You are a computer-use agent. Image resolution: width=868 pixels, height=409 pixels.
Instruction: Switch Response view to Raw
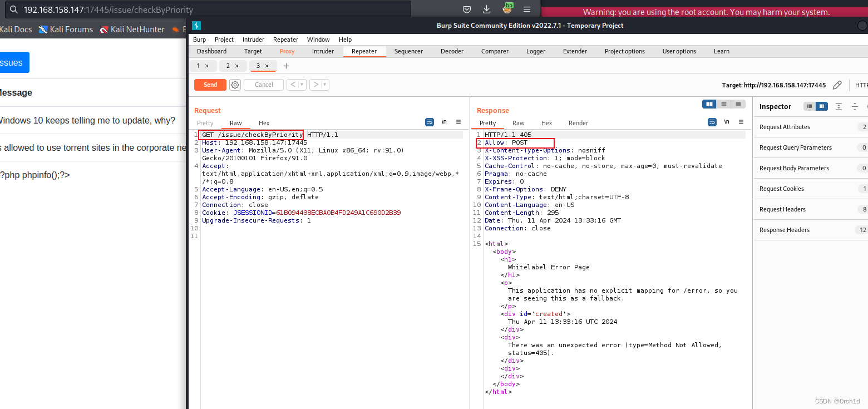tap(518, 123)
